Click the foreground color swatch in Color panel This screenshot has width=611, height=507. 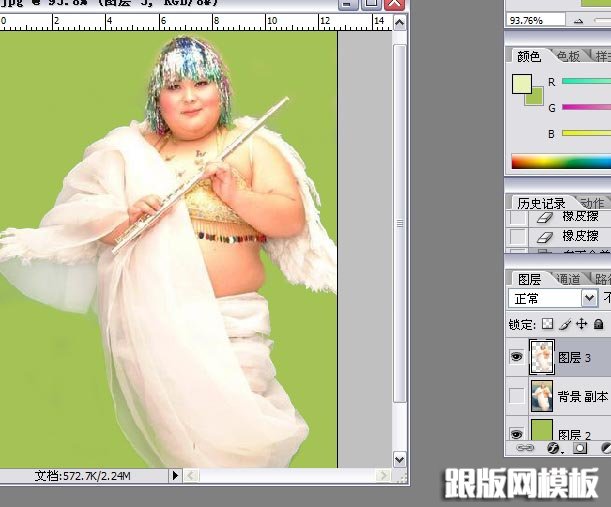pyautogui.click(x=522, y=84)
